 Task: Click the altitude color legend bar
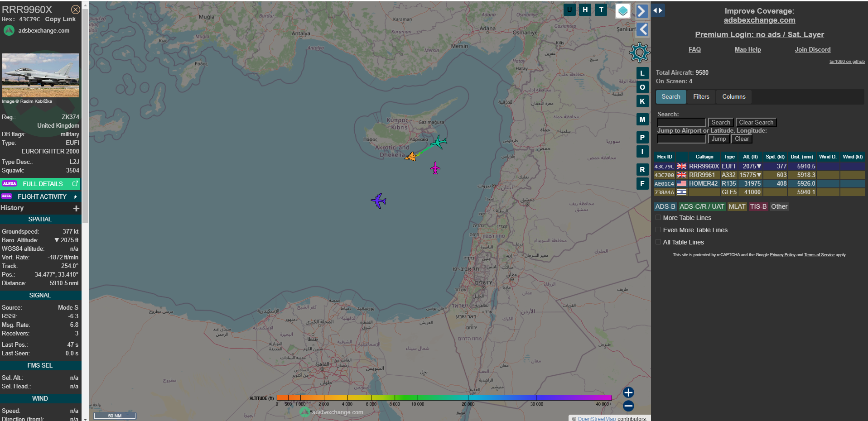(444, 398)
